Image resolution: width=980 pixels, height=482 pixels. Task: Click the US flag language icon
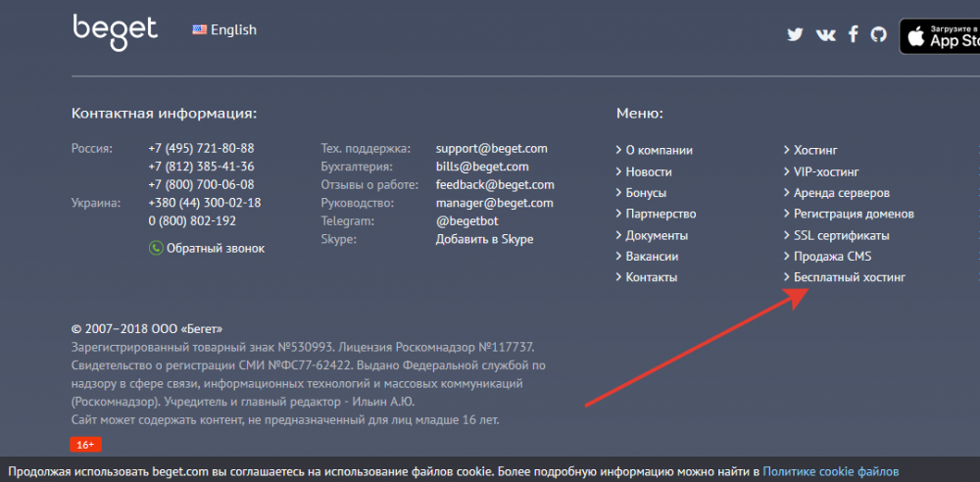click(199, 29)
